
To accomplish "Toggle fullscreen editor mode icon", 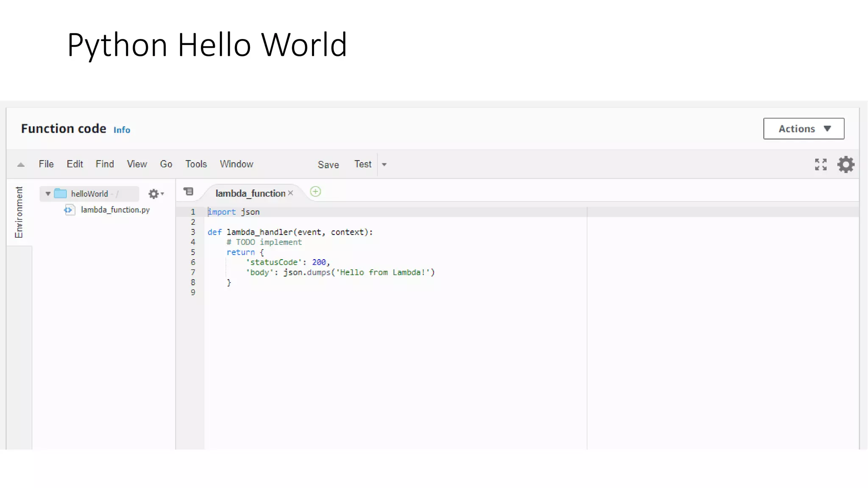I will (821, 164).
